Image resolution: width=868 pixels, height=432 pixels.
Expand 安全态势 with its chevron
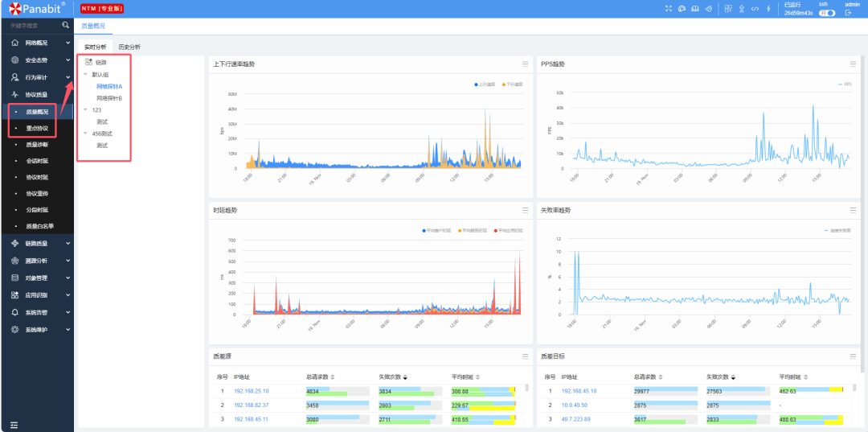point(68,60)
